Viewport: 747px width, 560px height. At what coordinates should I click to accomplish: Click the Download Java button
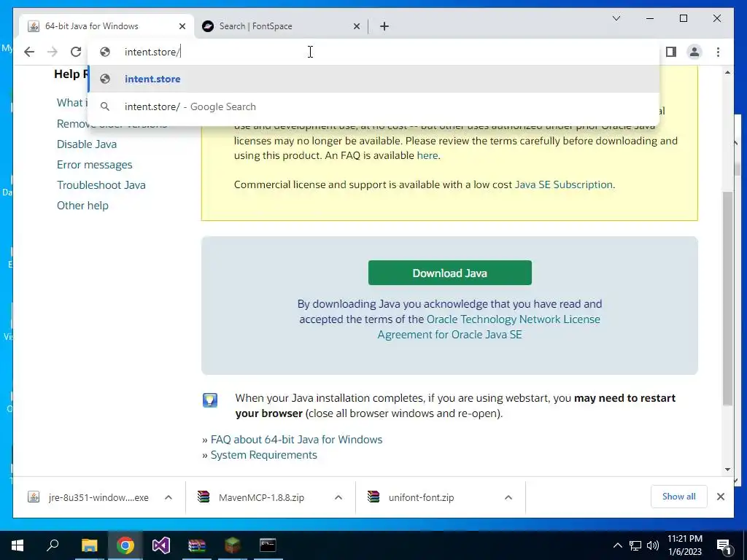[x=449, y=273]
